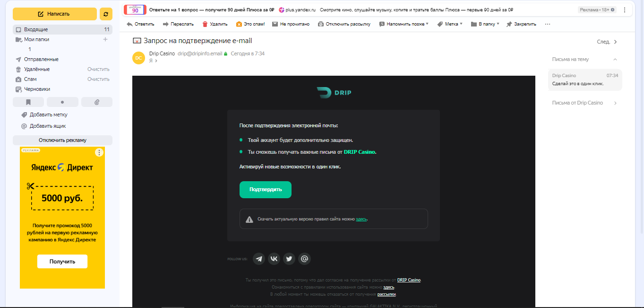This screenshot has height=308, width=644.
Task: Filter by flagged bookmark icon
Action: (x=28, y=102)
